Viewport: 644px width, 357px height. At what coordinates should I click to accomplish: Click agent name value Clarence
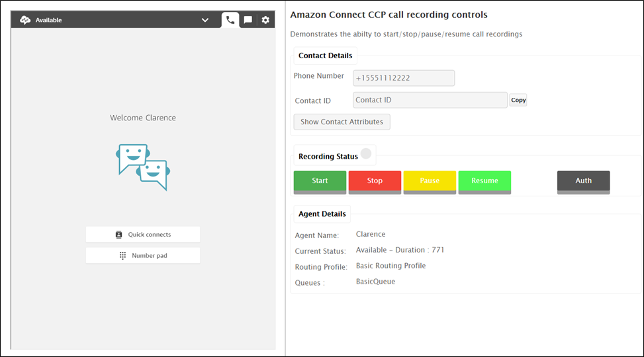371,234
